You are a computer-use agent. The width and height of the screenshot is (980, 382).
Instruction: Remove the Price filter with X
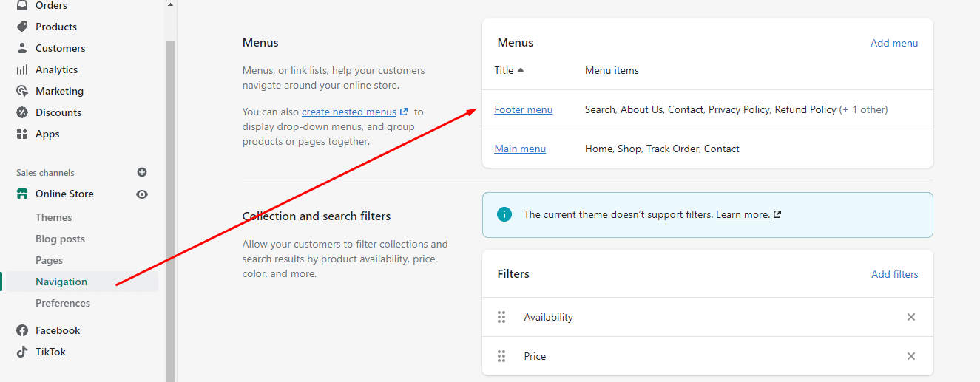(911, 356)
